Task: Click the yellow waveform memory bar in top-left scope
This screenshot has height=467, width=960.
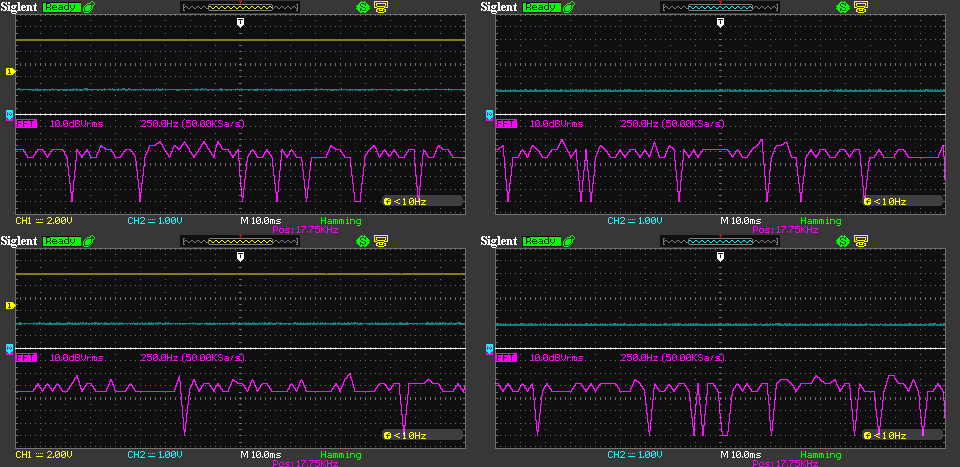Action: (240, 7)
